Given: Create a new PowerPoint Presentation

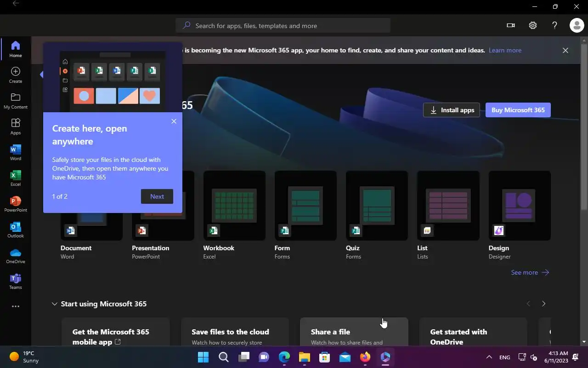Looking at the screenshot, I should click(163, 227).
